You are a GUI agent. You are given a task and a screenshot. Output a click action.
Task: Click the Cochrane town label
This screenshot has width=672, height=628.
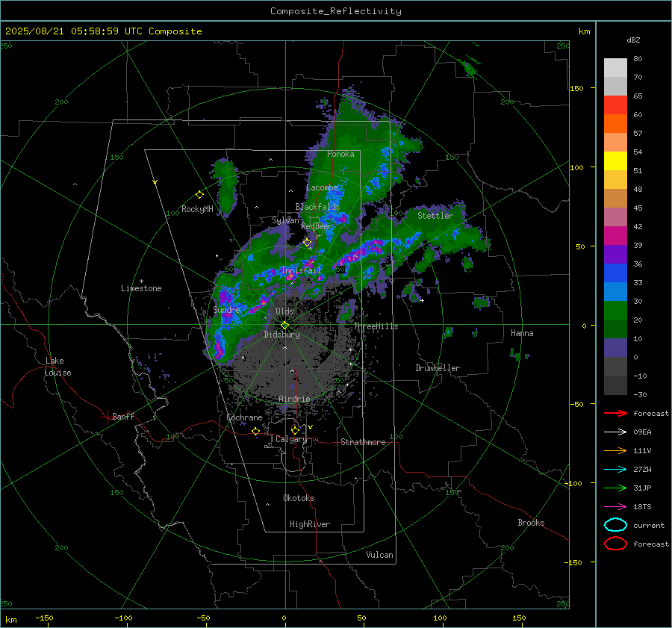pos(244,417)
